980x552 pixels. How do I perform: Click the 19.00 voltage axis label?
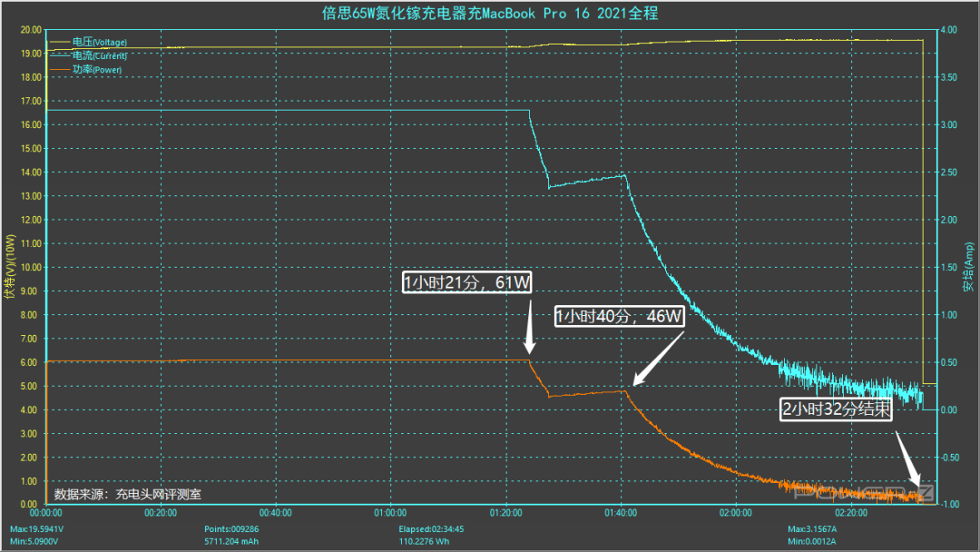click(x=31, y=54)
